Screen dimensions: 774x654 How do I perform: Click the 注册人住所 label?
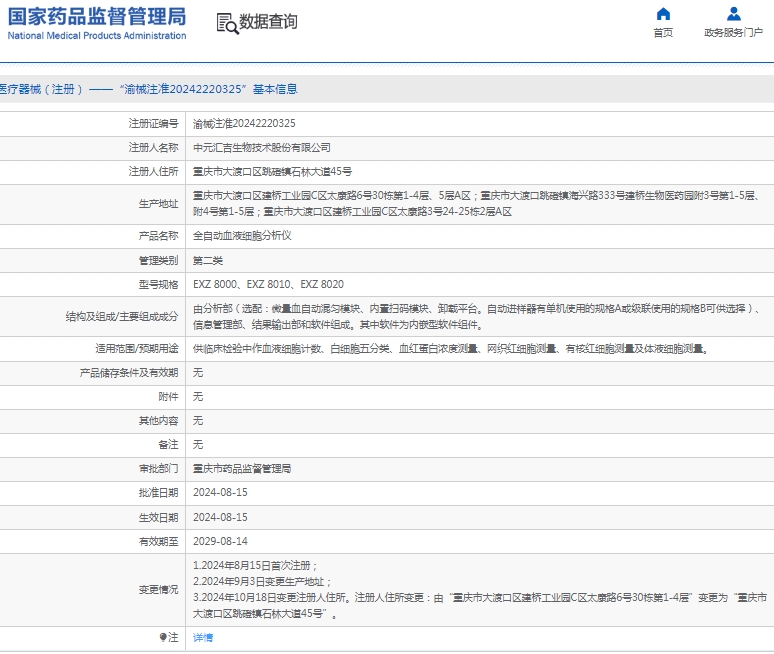click(154, 172)
